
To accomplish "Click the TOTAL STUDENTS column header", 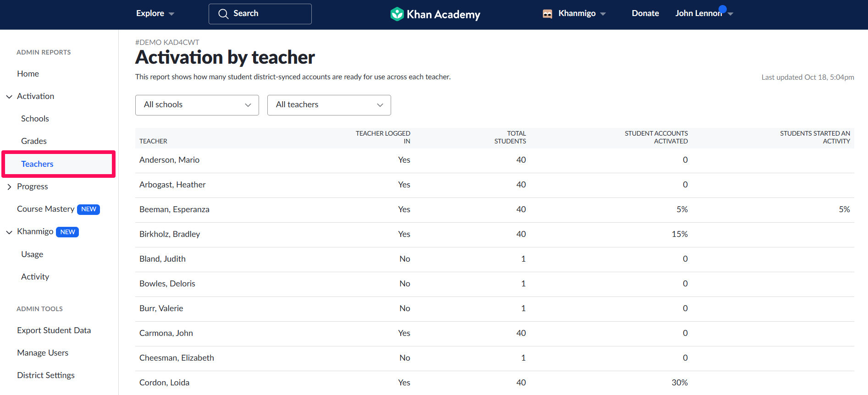I will click(510, 137).
